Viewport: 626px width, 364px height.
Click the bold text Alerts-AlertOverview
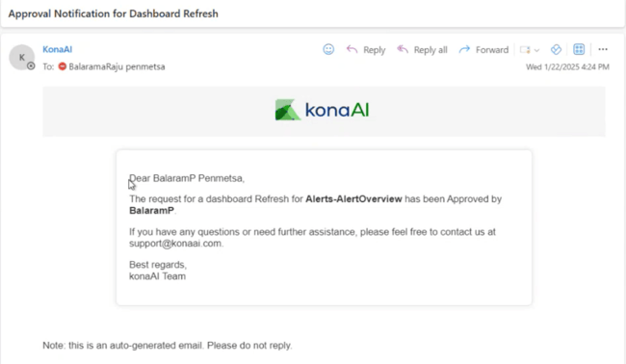[353, 199]
